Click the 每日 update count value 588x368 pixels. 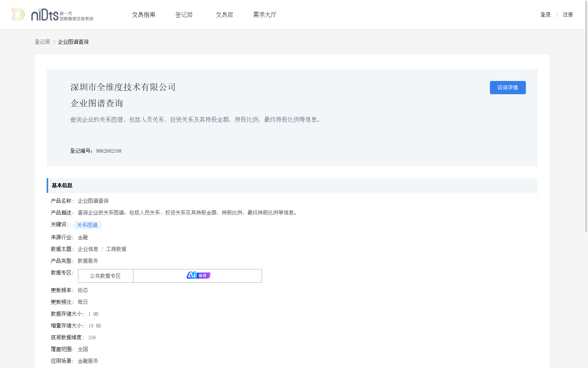click(83, 302)
